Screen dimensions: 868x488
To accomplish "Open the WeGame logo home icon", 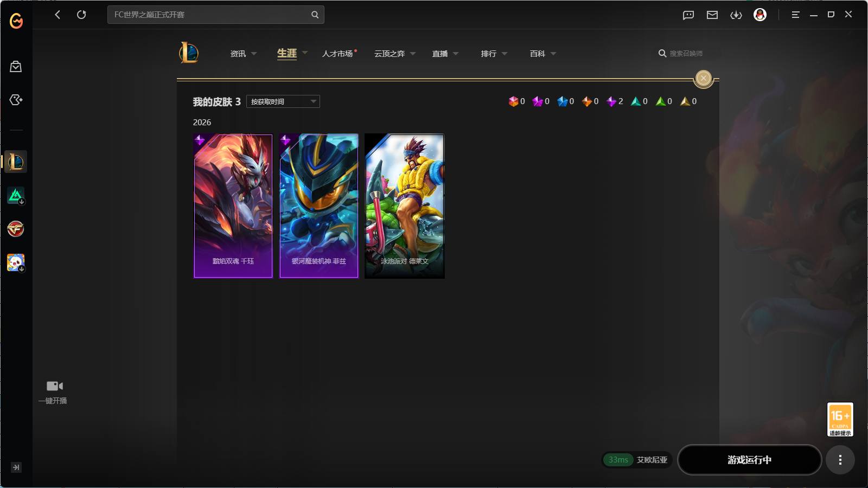I will (16, 21).
